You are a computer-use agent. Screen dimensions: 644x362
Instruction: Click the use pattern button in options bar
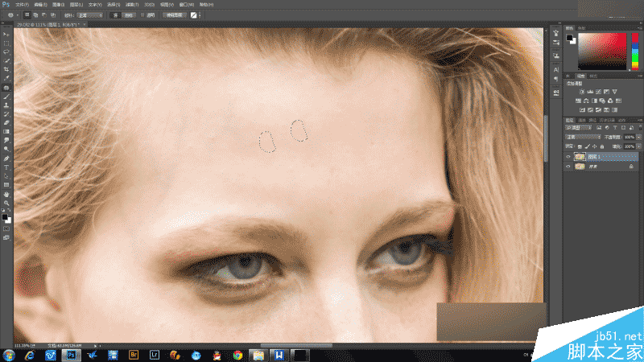point(175,15)
